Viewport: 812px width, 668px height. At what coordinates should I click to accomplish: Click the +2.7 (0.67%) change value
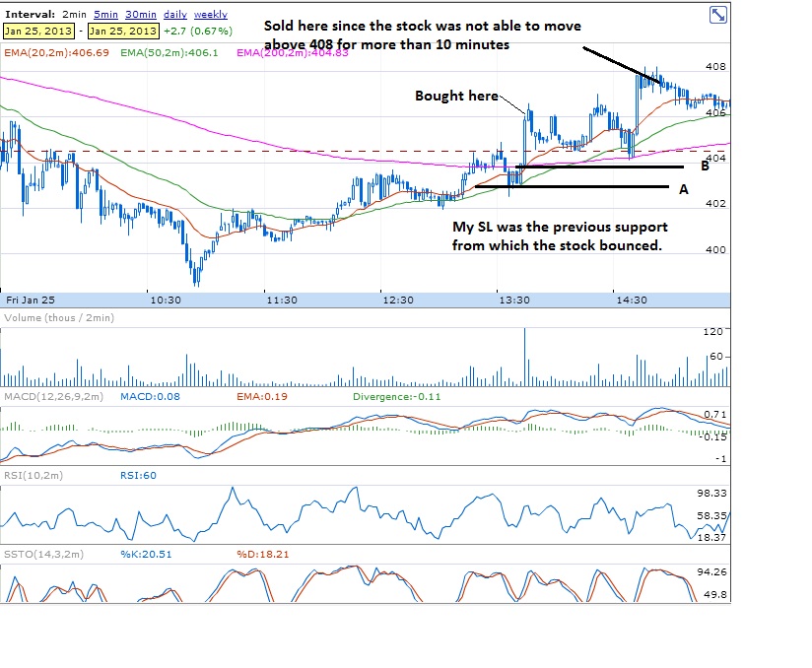point(198,32)
